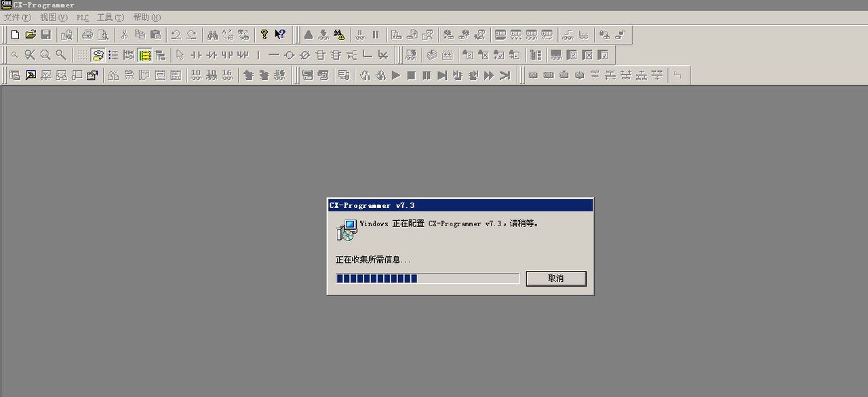Create a new project
Screen dimensions: 868x397
[15, 35]
